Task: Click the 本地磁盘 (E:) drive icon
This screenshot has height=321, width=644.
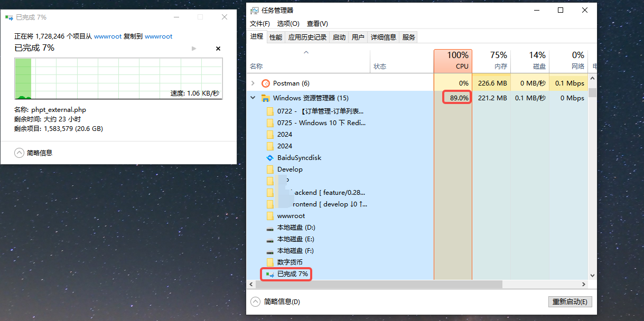Action: [270, 240]
